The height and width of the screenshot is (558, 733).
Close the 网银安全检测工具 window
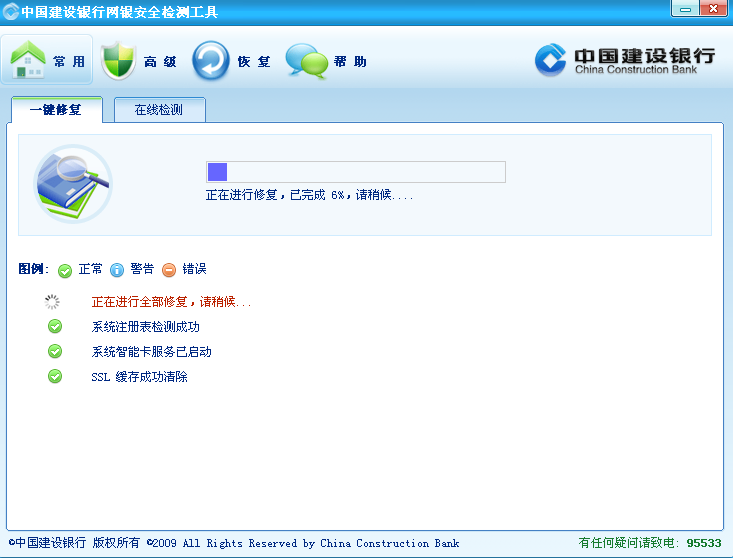point(713,9)
